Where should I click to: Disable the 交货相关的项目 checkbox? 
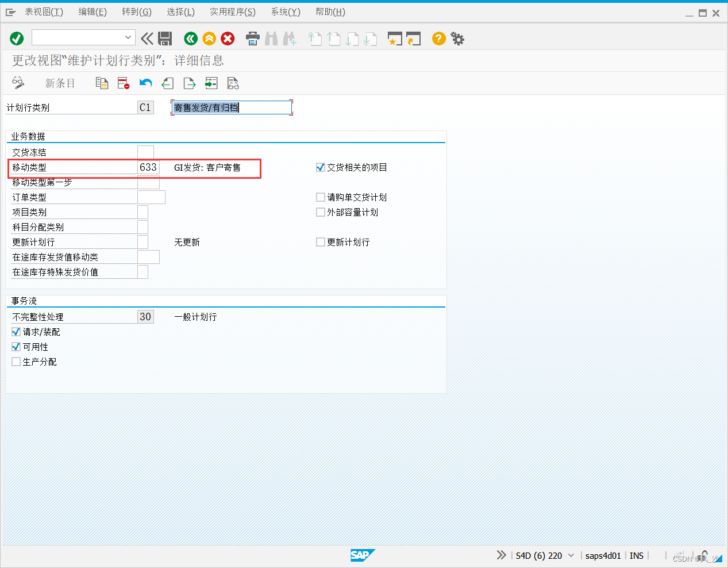pyautogui.click(x=321, y=167)
